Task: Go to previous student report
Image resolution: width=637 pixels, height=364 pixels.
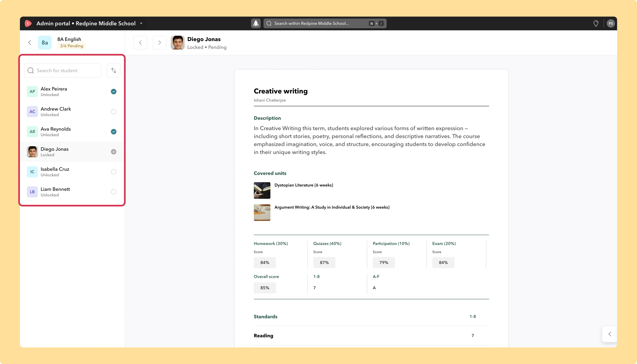Action: [x=140, y=42]
